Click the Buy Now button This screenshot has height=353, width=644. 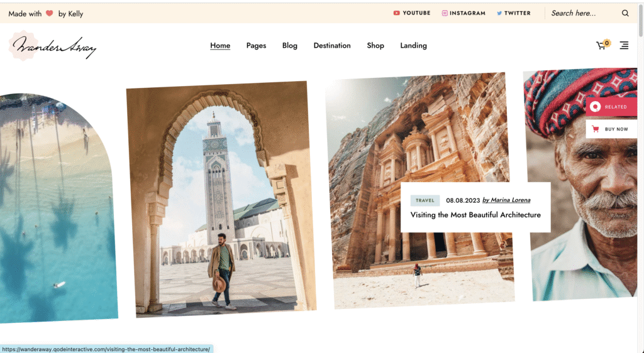click(611, 129)
